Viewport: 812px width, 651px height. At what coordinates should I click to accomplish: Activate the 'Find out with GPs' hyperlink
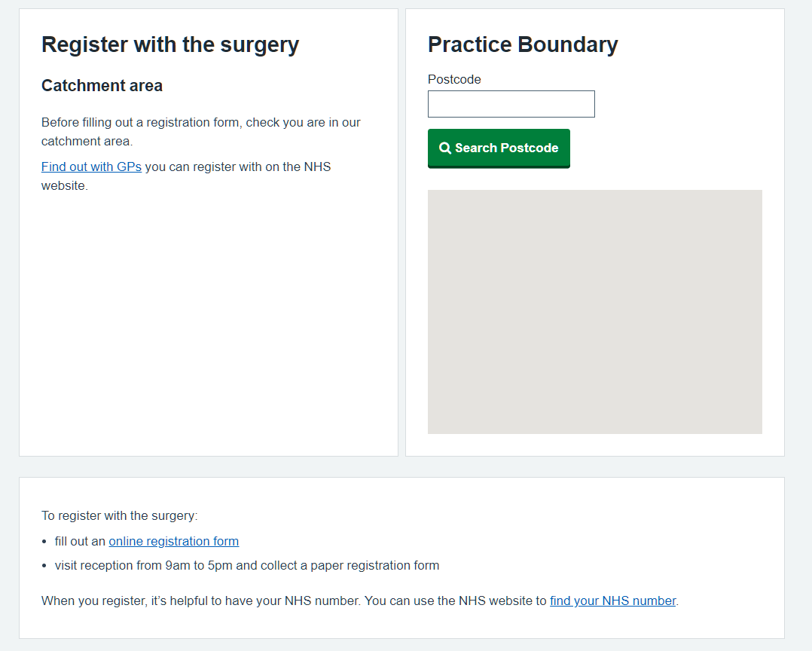tap(91, 167)
